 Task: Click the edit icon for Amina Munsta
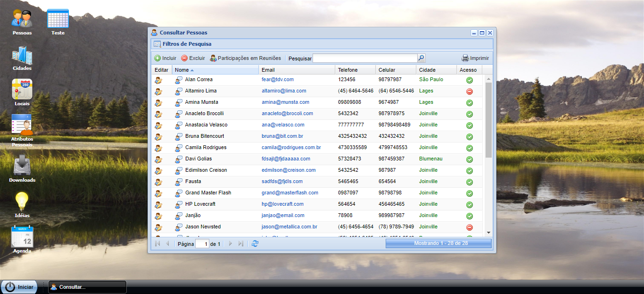(158, 103)
